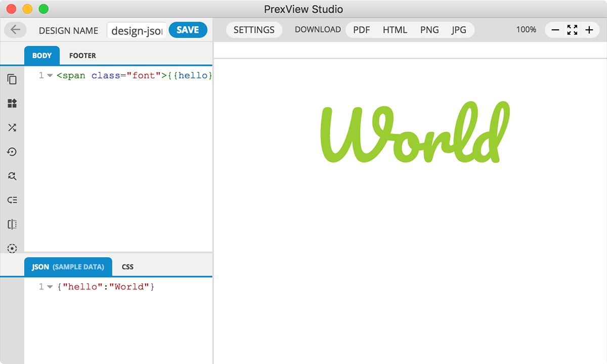Image resolution: width=607 pixels, height=364 pixels.
Task: Switch to the FOOTER tab
Action: [x=82, y=55]
